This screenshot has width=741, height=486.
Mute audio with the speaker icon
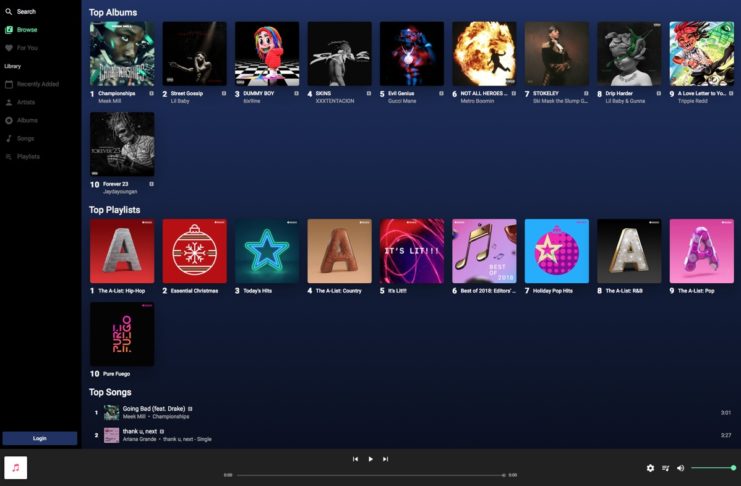pyautogui.click(x=681, y=468)
